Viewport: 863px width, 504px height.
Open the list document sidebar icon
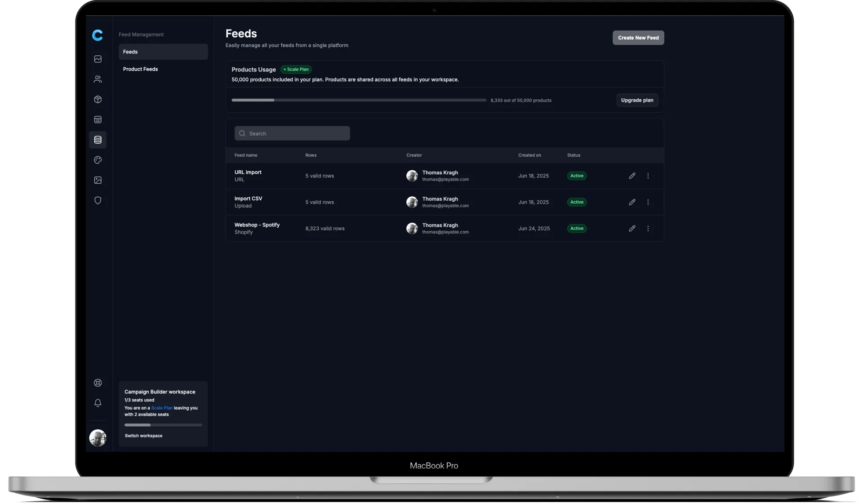98,119
